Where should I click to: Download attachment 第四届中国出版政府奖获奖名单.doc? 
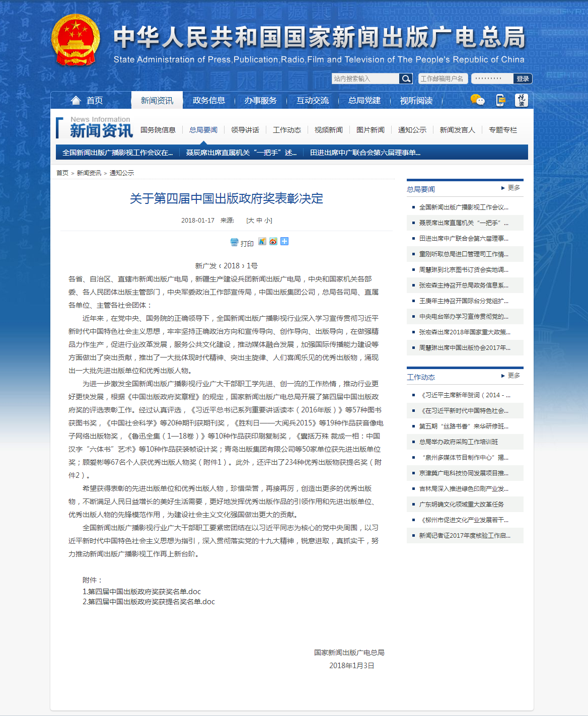[141, 592]
